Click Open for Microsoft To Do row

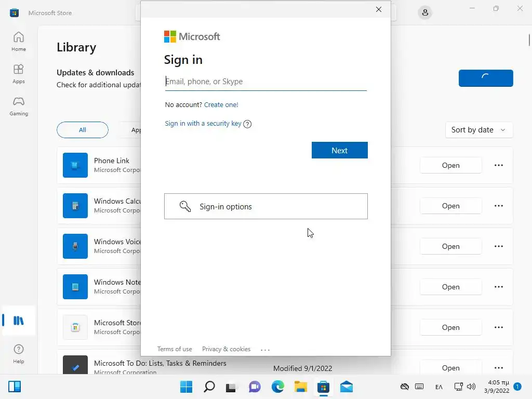pos(450,368)
